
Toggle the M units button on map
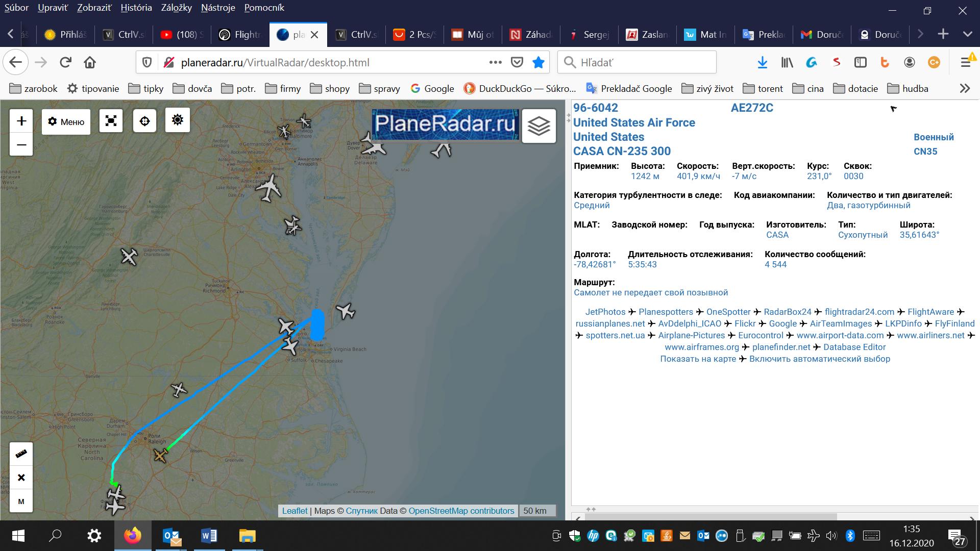[21, 502]
